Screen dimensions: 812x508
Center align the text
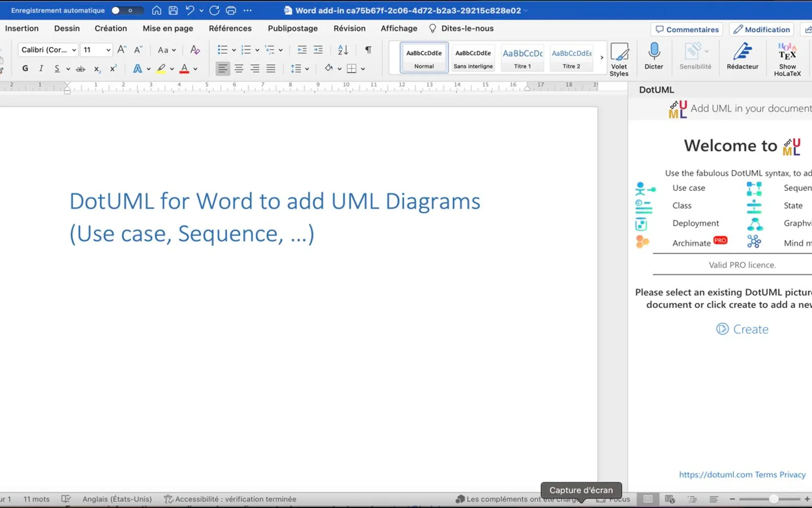click(239, 69)
